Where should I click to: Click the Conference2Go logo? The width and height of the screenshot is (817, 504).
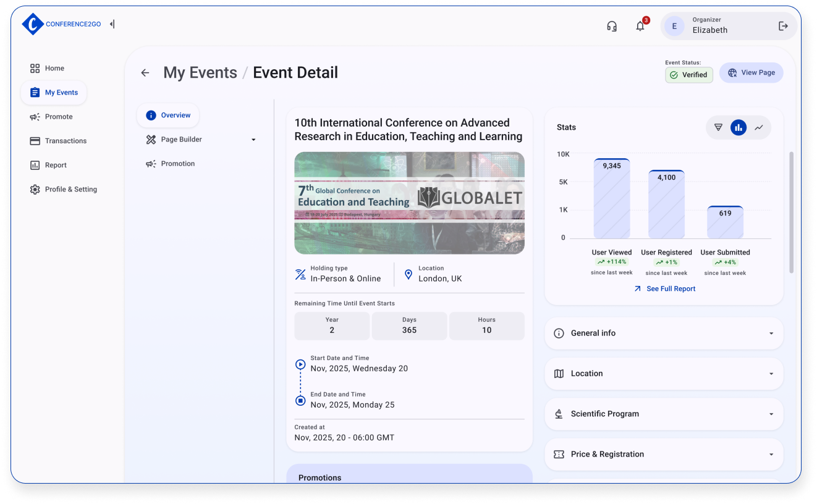click(33, 24)
